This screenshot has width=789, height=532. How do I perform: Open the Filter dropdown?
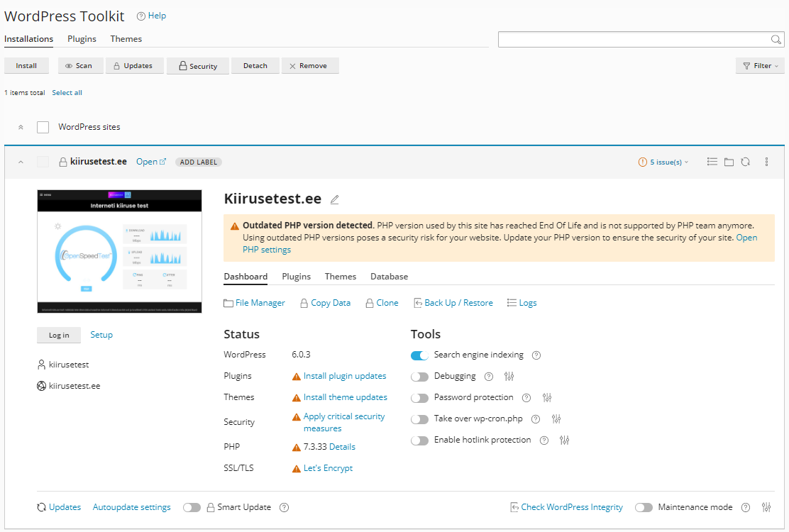[x=759, y=65]
